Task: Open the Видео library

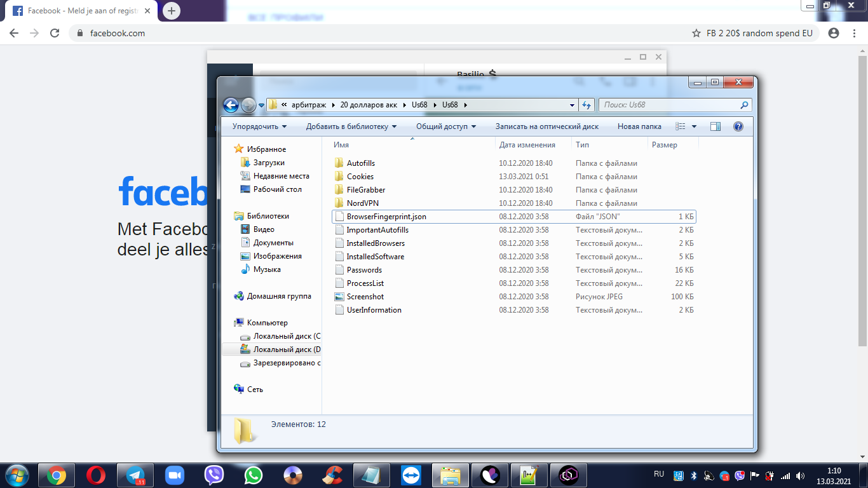Action: coord(264,229)
